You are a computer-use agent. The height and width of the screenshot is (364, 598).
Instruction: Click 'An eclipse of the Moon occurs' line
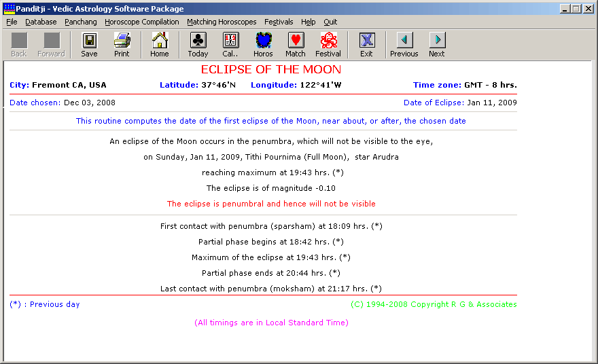pos(271,141)
